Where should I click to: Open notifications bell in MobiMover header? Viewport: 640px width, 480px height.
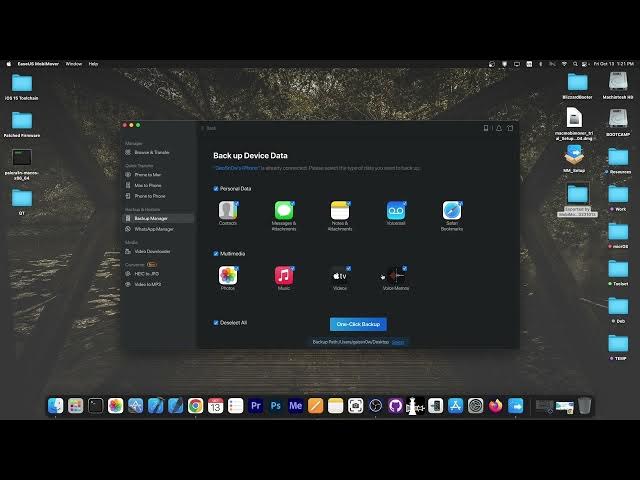pos(498,128)
